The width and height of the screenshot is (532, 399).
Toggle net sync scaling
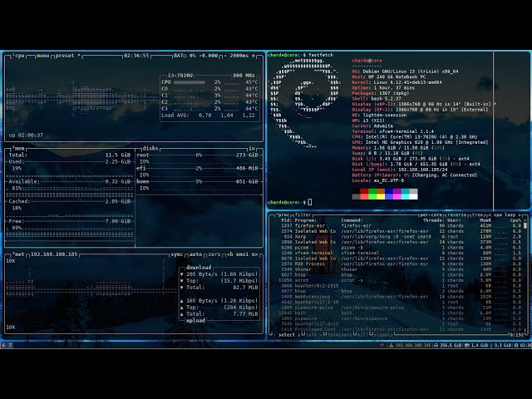click(x=177, y=254)
